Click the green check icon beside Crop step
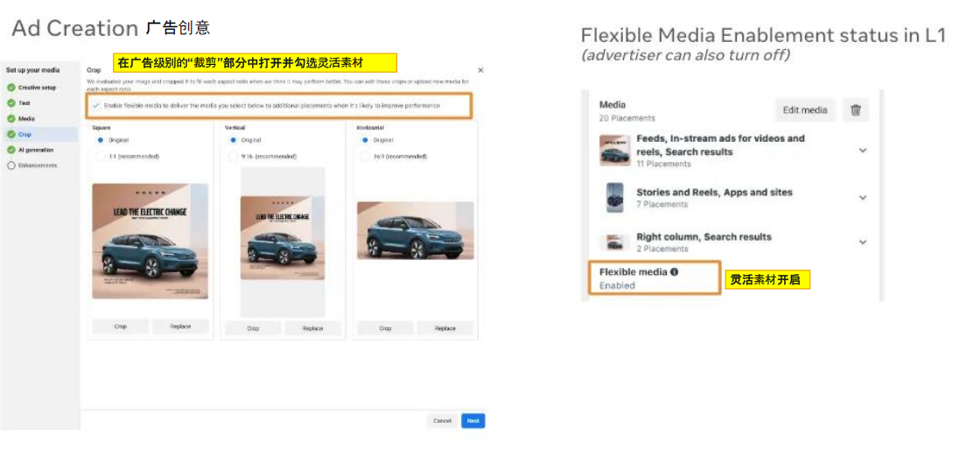980x457 pixels. pos(10,135)
